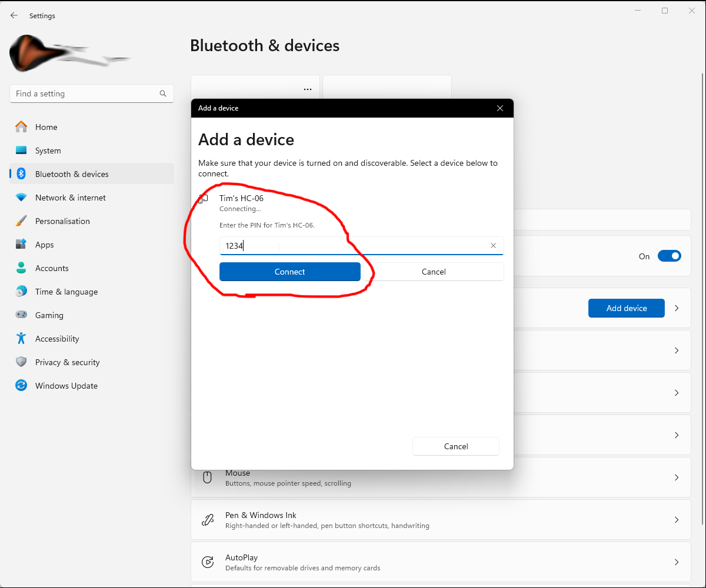Viewport: 706px width, 588px height.
Task: Clear the PIN field using the X
Action: click(493, 246)
